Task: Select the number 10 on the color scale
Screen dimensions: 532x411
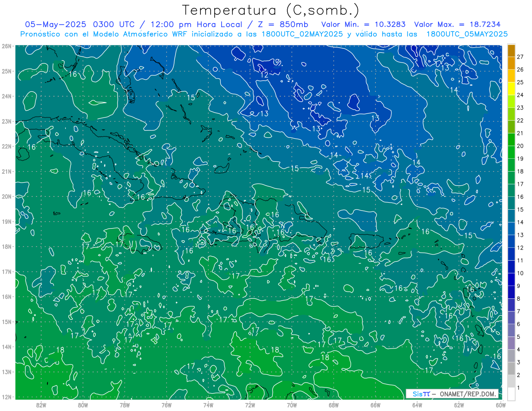Action: point(520,273)
